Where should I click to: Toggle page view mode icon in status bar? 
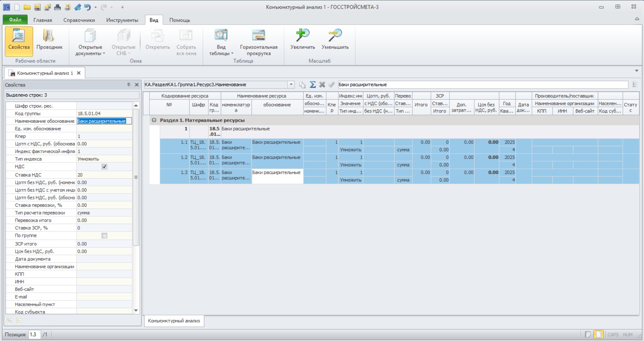pyautogui.click(x=599, y=334)
